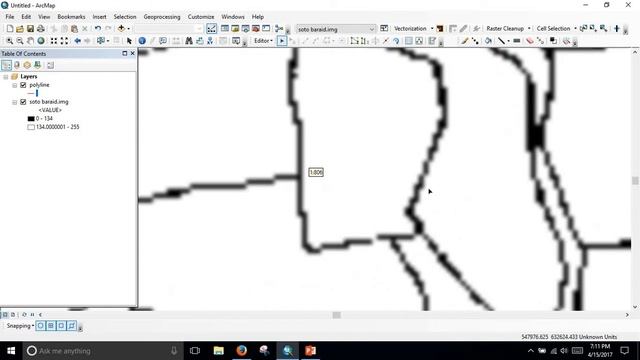
Task: Open the Cell Selection dropdown
Action: pos(556,29)
